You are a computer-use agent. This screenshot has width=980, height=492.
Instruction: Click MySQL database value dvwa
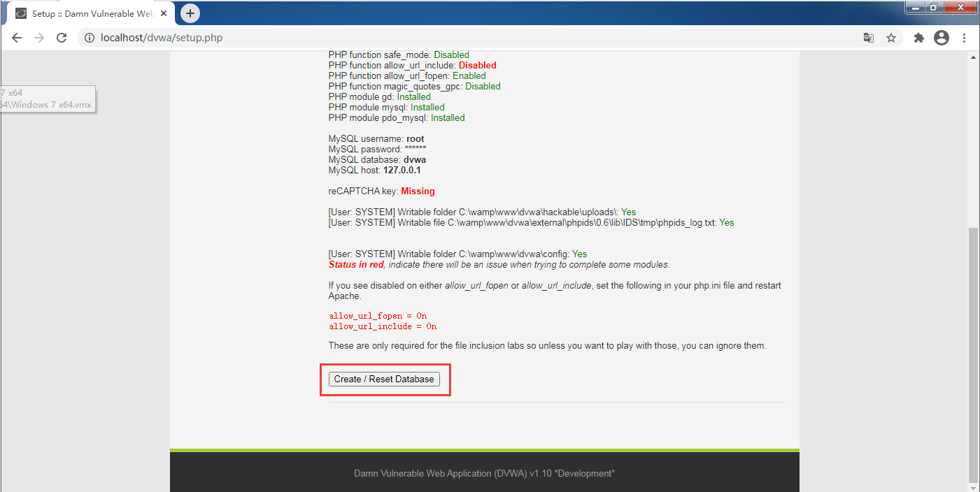(415, 159)
